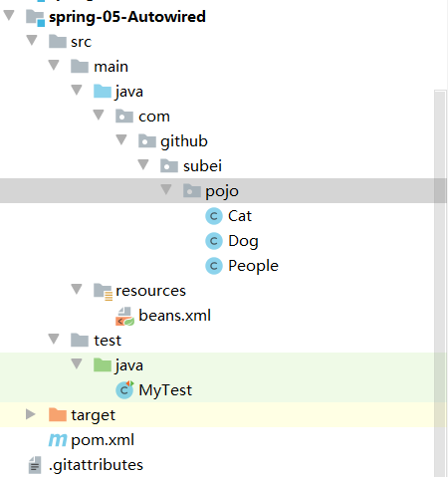Click the Cat class icon
The image size is (448, 477).
click(214, 216)
